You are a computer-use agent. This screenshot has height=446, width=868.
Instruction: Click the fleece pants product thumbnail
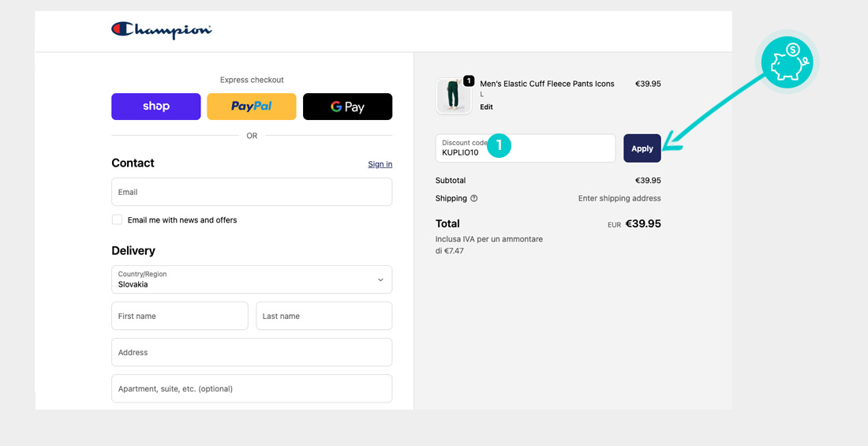(x=453, y=96)
